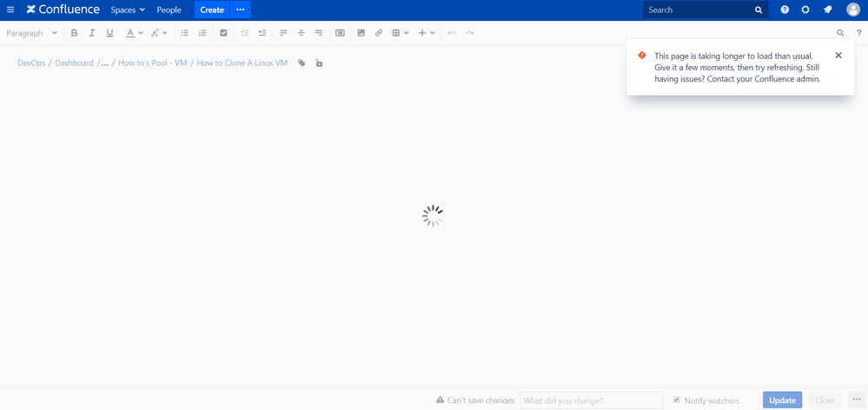Image resolution: width=868 pixels, height=410 pixels.
Task: Go to the People directory
Action: point(169,10)
